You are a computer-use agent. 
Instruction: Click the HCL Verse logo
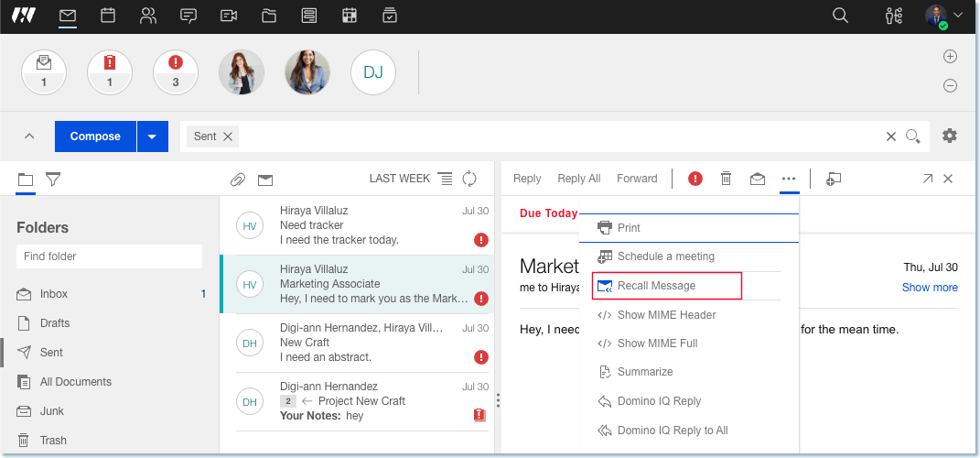point(24,15)
